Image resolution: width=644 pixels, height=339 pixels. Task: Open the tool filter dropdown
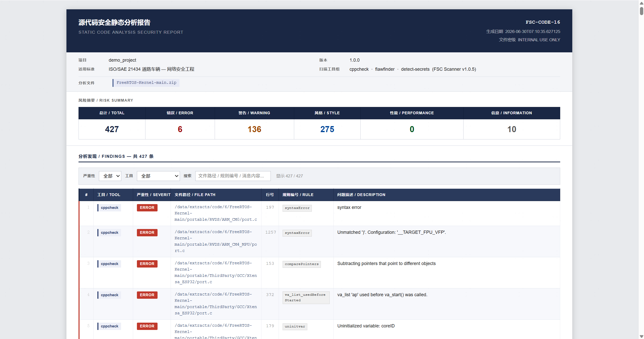coord(158,176)
